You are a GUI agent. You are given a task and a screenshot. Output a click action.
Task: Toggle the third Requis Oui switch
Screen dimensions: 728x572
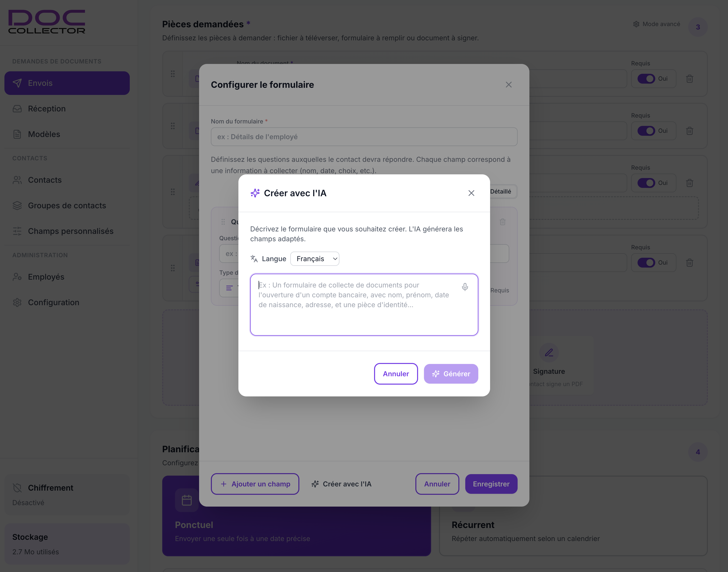coord(646,183)
